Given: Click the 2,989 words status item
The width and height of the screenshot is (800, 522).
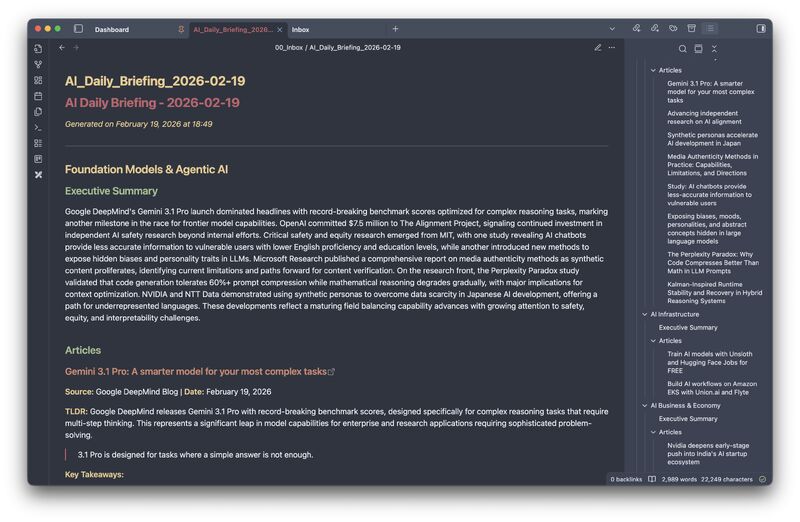Looking at the screenshot, I should [679, 480].
